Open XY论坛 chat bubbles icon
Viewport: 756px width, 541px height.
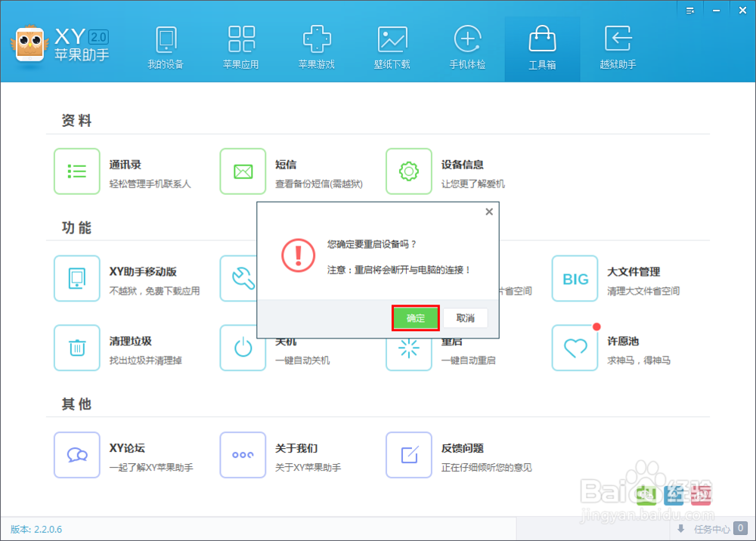point(77,454)
